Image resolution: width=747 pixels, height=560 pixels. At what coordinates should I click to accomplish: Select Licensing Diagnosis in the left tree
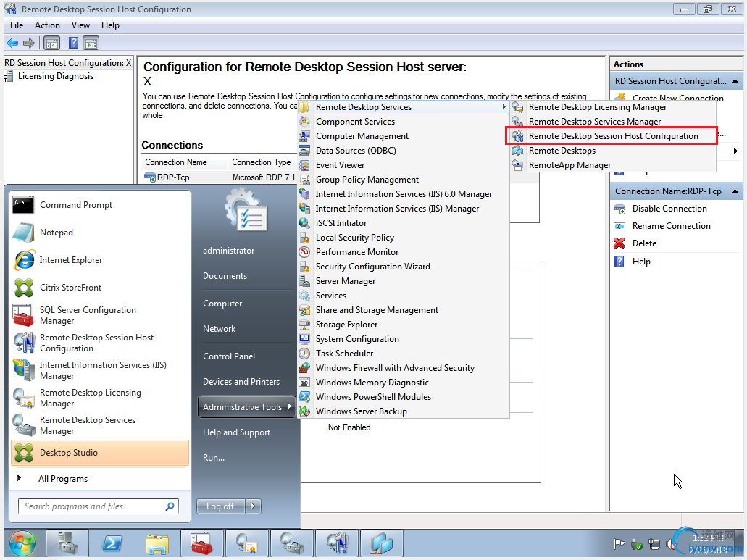click(55, 76)
